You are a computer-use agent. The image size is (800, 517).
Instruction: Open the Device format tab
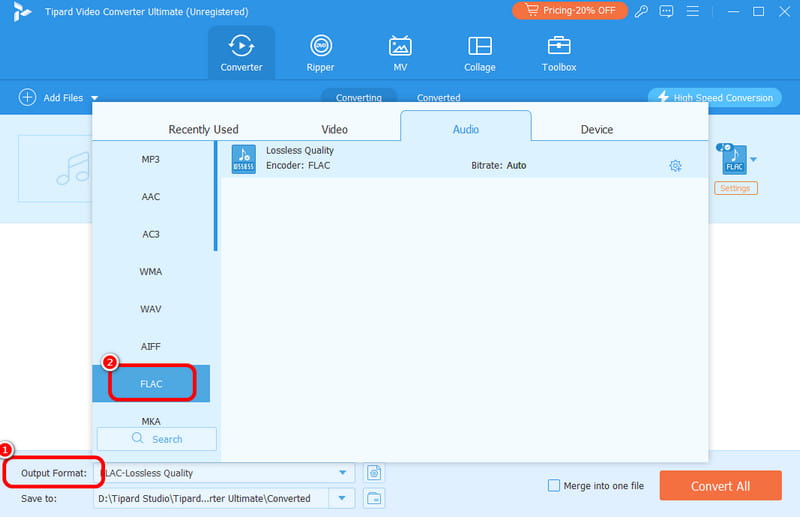(x=596, y=129)
